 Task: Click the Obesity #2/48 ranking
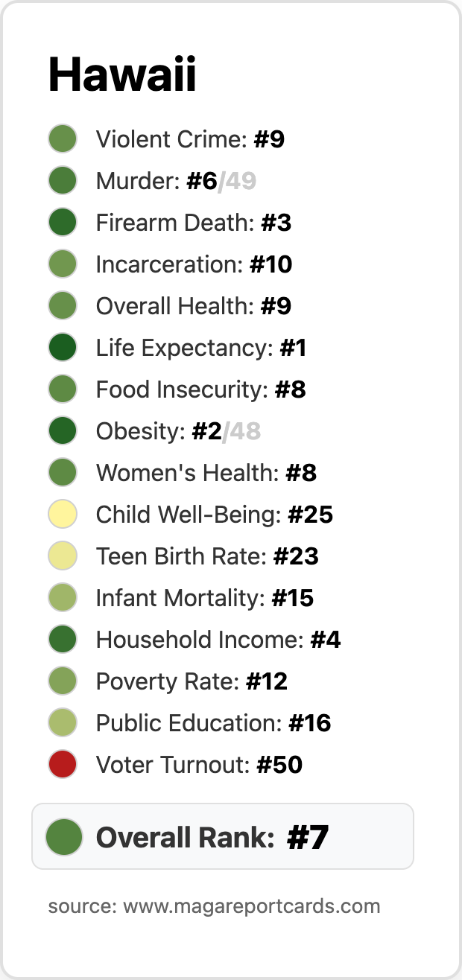point(178,431)
